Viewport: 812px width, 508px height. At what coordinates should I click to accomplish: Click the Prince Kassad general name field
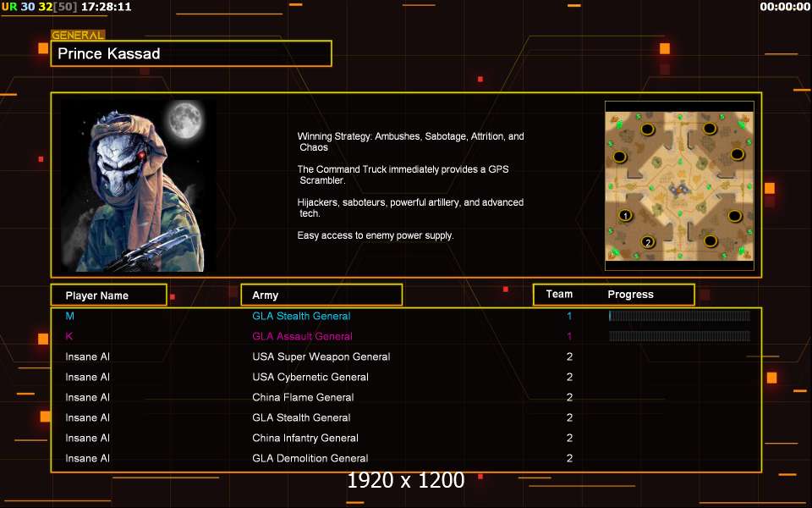click(191, 53)
